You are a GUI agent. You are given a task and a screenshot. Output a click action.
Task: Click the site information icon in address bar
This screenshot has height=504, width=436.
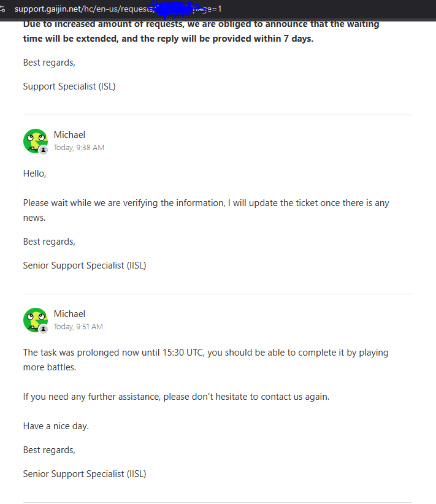[x=3, y=9]
